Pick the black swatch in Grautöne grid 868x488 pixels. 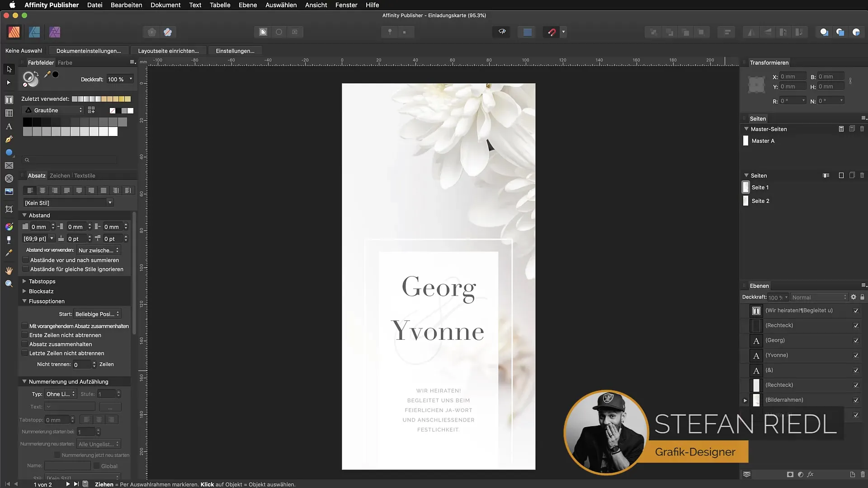[27, 122]
